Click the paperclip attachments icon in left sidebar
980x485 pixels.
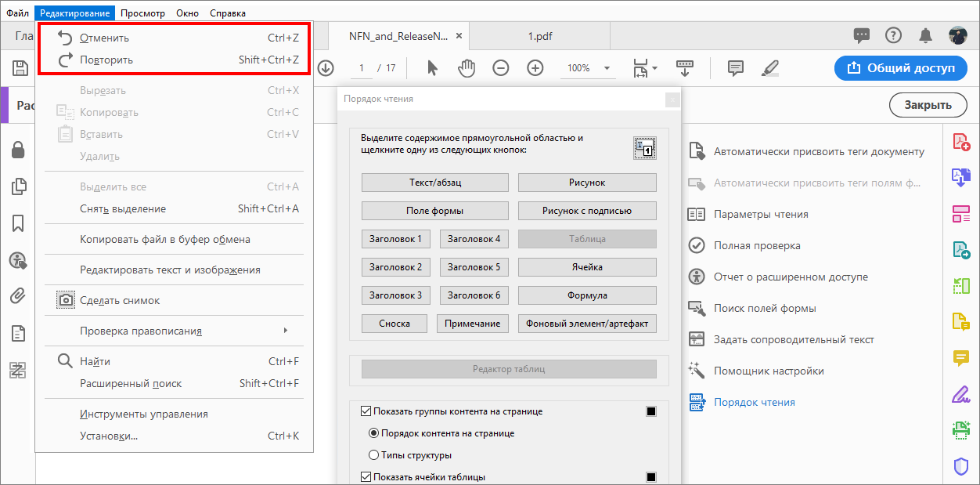18,296
